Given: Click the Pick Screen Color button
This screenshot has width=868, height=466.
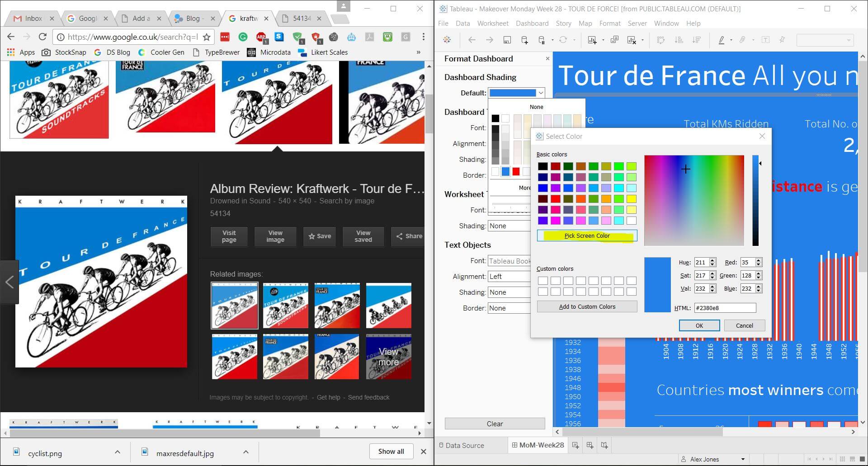Looking at the screenshot, I should point(587,235).
